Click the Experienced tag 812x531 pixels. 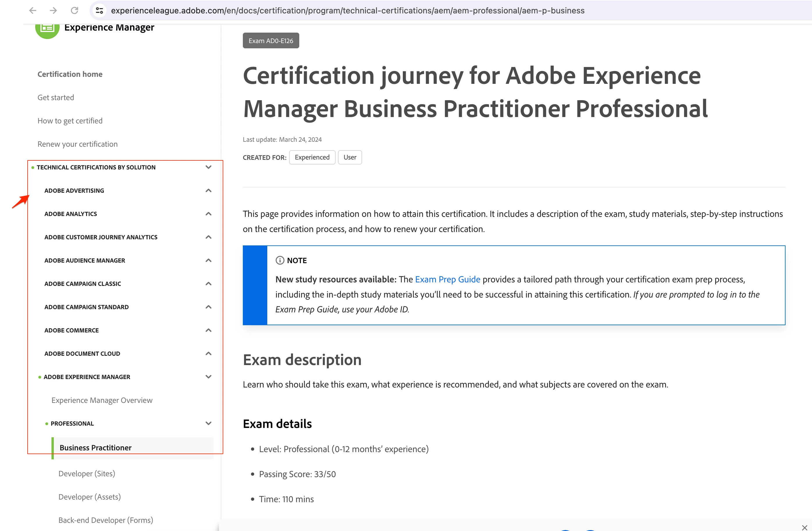312,157
